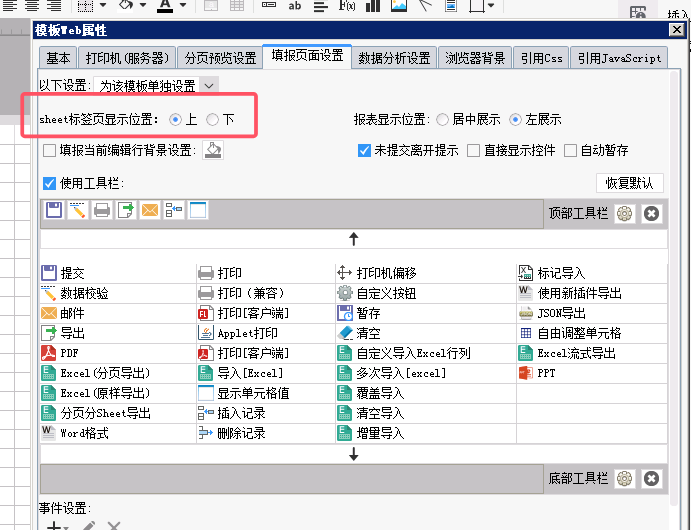Image resolution: width=691 pixels, height=530 pixels.
Task: Select the 导出 toolbar item
Action: (x=118, y=333)
